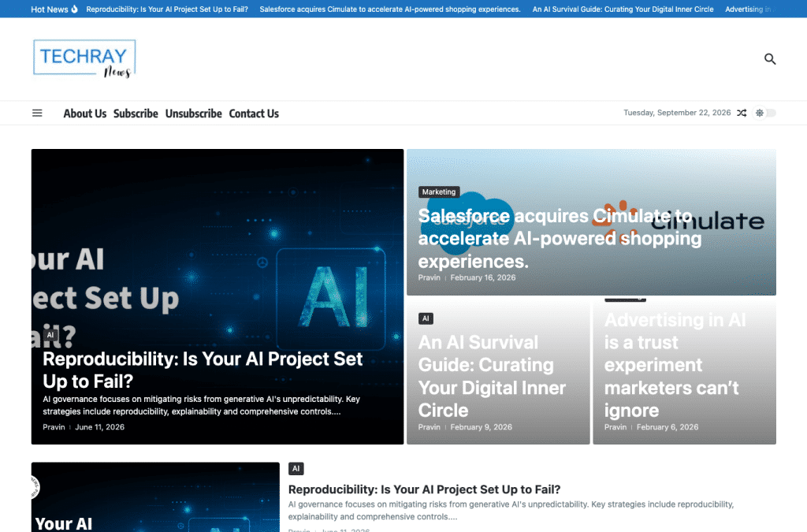Open the Advertising in AI card headline

point(675,365)
